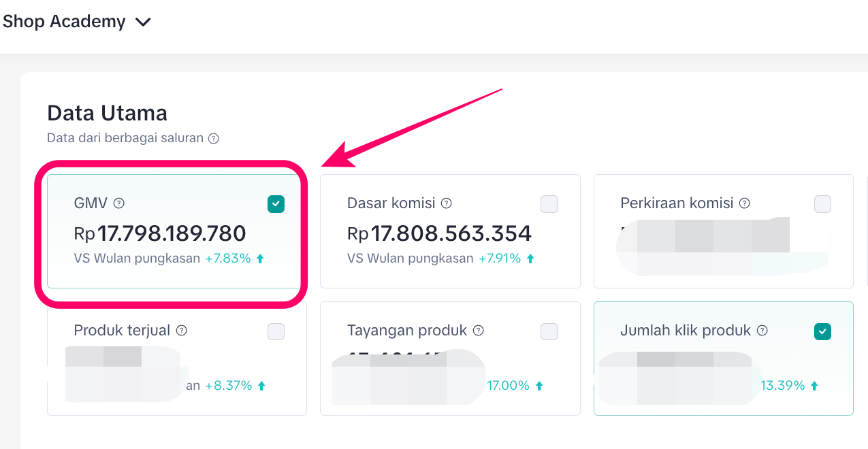The height and width of the screenshot is (449, 868).
Task: Open the Shop Academy dropdown menu
Action: click(x=76, y=22)
